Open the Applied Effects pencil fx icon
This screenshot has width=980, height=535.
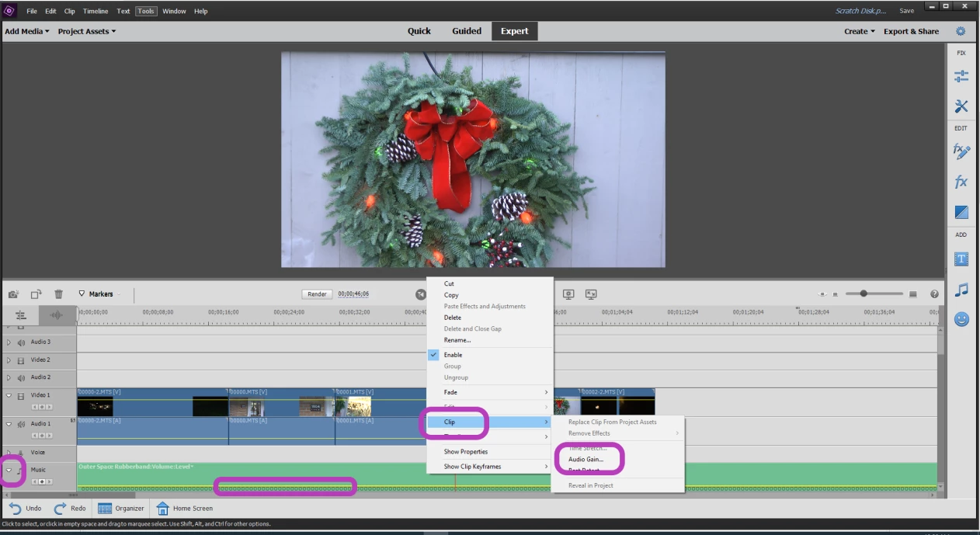click(961, 151)
